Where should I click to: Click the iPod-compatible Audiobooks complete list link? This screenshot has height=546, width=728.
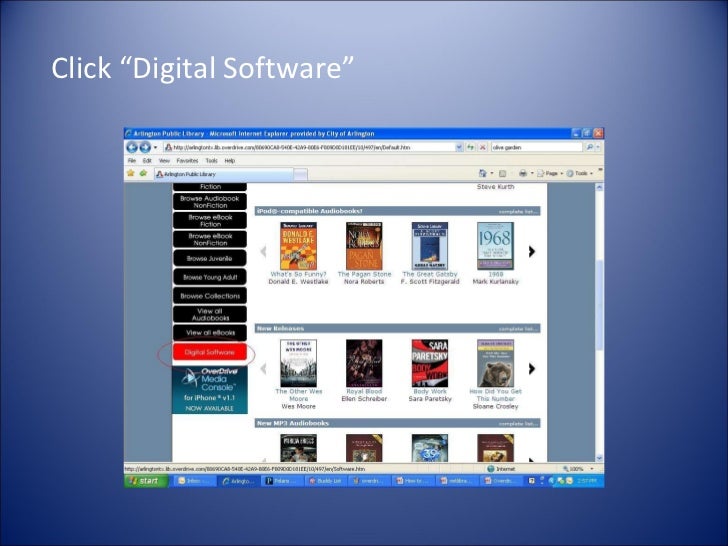[518, 212]
